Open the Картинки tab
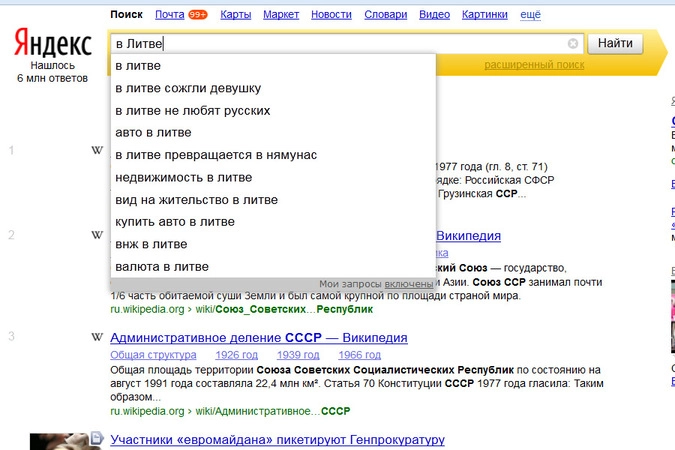 tap(486, 15)
